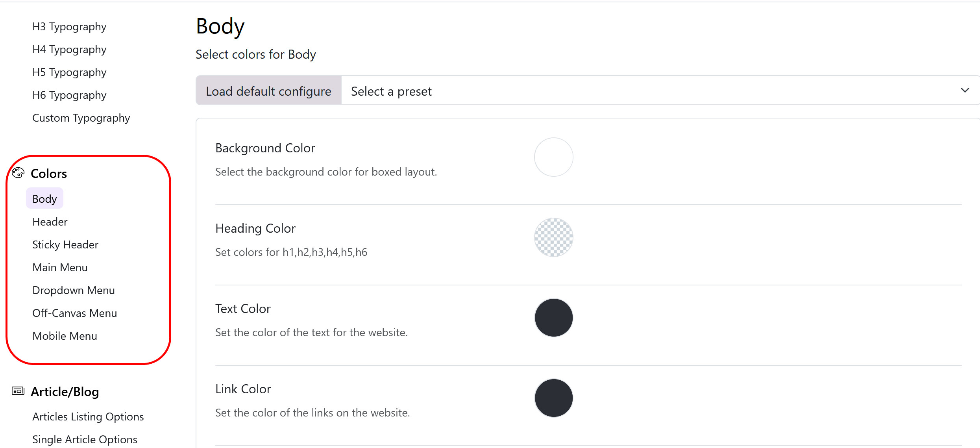The width and height of the screenshot is (980, 448).
Task: Open the Text Color picker
Action: tap(553, 317)
